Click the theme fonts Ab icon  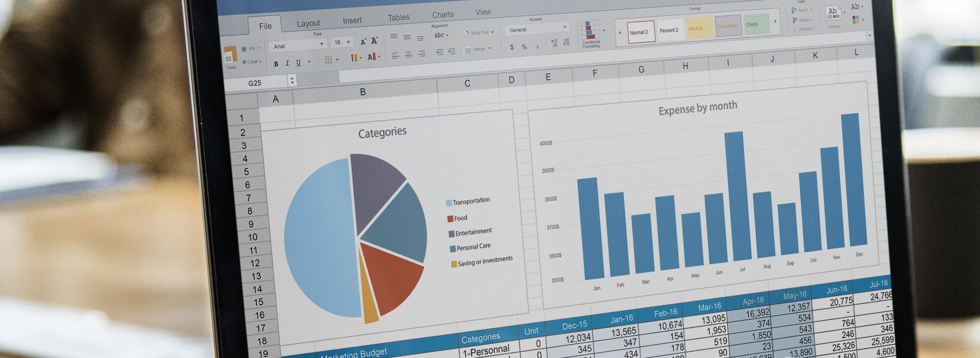pos(855,7)
